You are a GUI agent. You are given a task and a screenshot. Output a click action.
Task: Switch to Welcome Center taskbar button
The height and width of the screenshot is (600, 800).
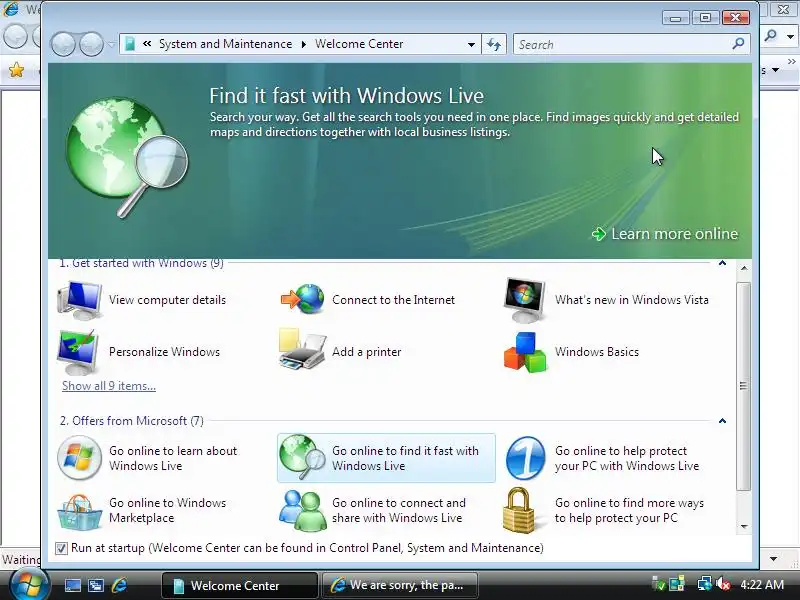click(239, 585)
